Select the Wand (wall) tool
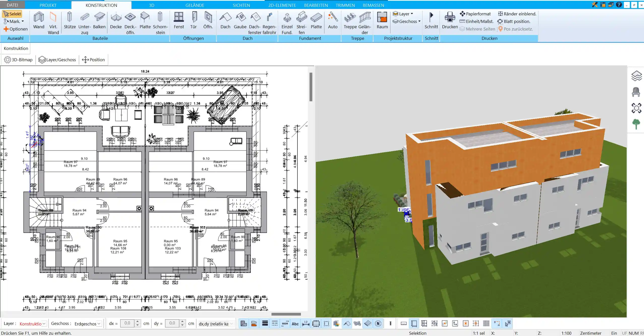 39,20
